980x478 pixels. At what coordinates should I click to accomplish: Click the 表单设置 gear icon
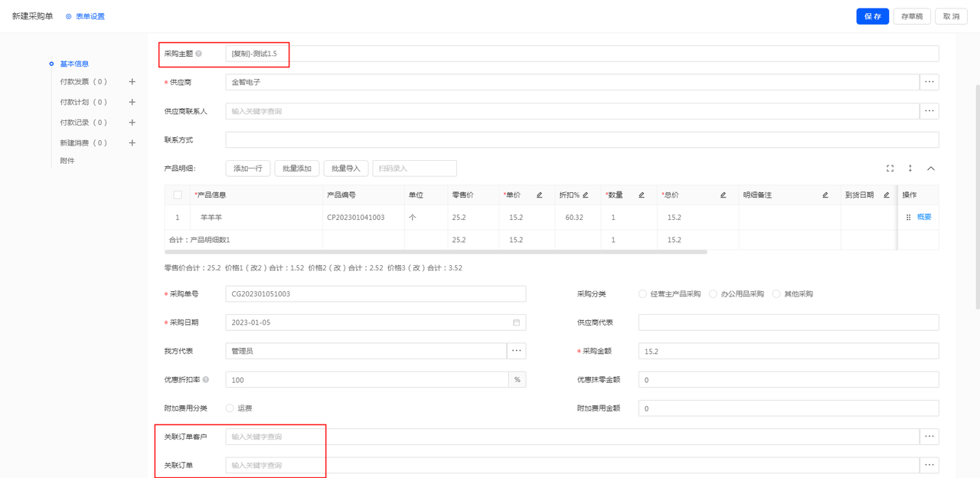coord(69,16)
